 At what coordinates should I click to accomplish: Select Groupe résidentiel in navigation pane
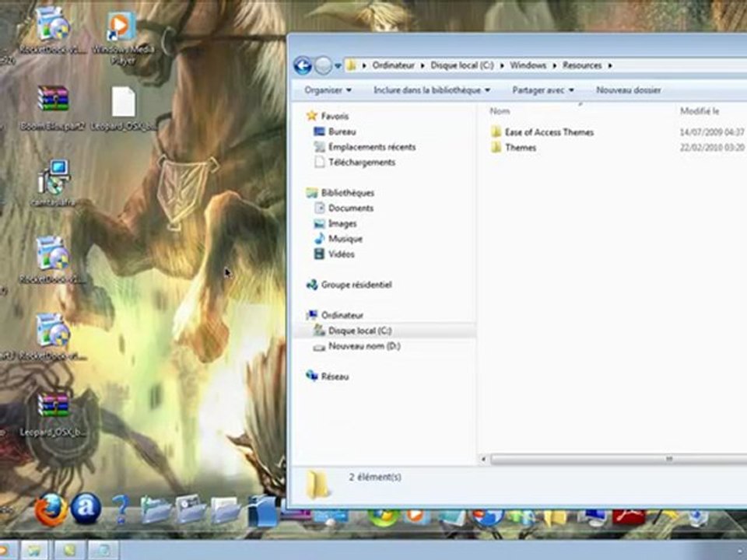pos(356,285)
